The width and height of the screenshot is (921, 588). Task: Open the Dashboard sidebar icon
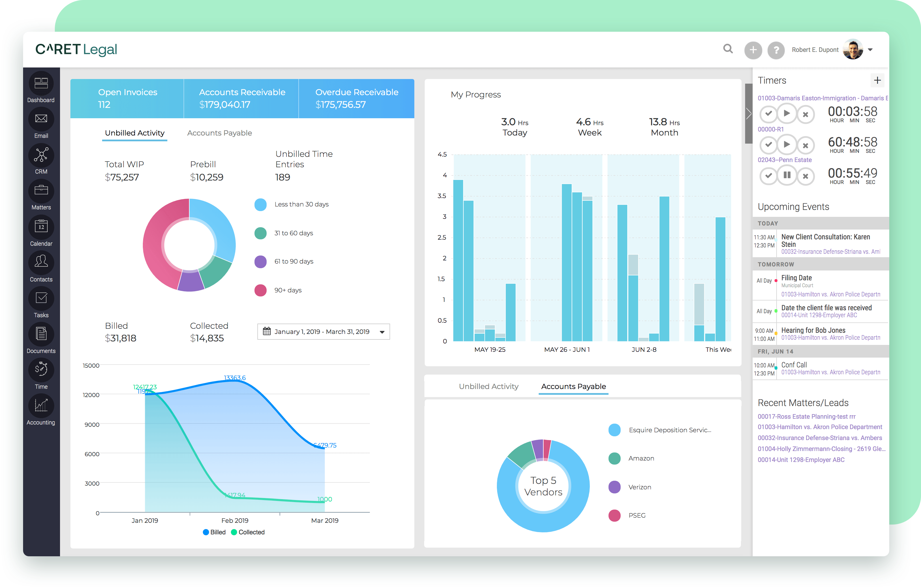click(x=41, y=83)
